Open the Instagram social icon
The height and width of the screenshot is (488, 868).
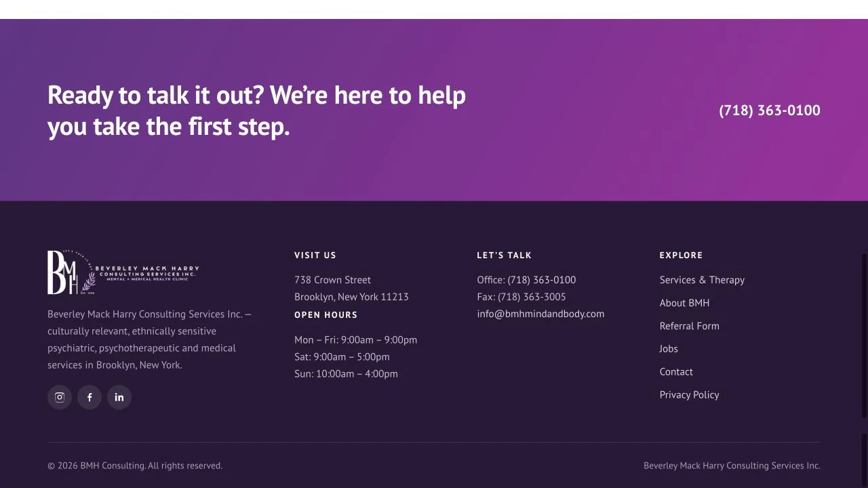click(60, 397)
